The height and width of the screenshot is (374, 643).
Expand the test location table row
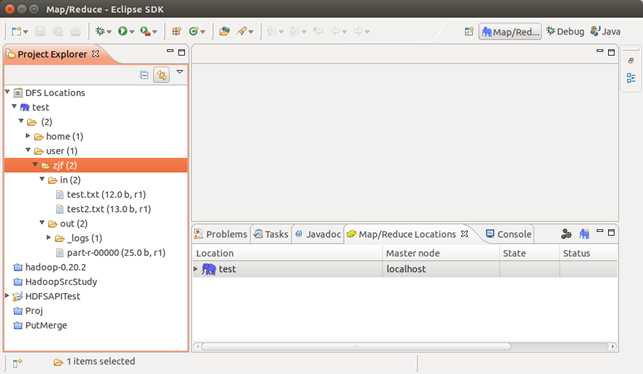pos(196,269)
